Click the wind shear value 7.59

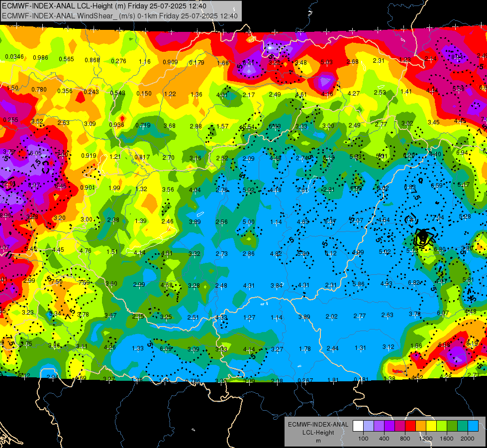click(x=84, y=283)
